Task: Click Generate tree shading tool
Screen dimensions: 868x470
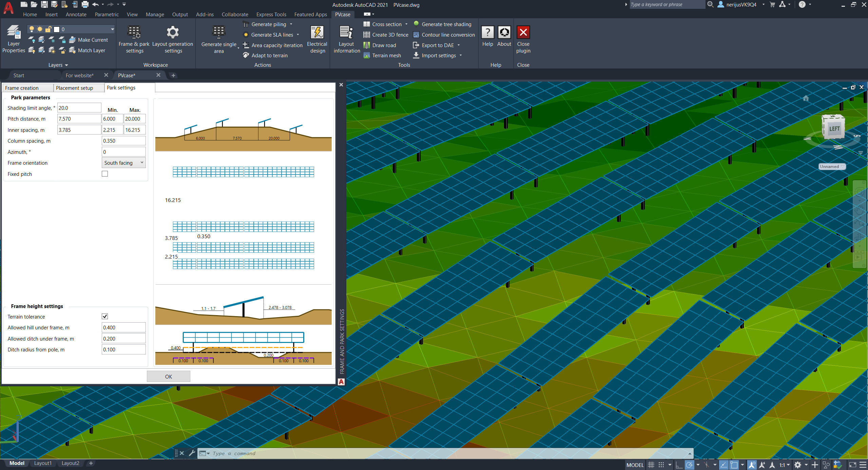Action: [x=446, y=24]
